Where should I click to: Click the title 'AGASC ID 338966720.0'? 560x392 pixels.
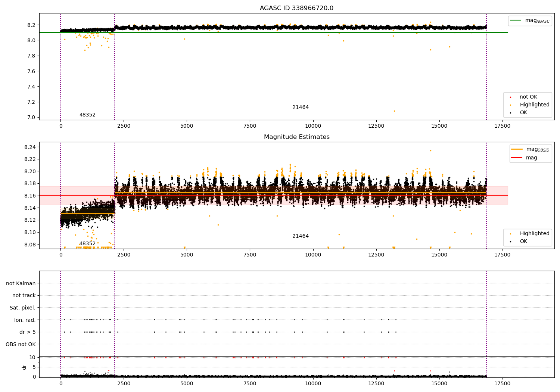pos(296,8)
